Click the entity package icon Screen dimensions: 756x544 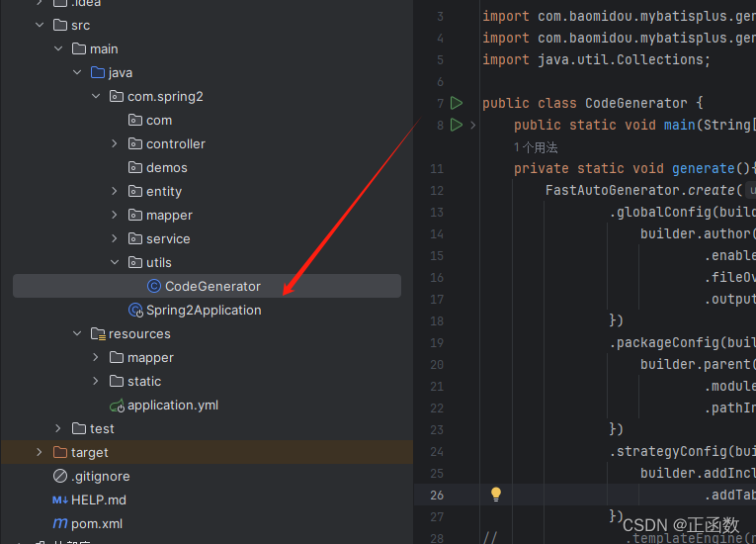point(135,191)
